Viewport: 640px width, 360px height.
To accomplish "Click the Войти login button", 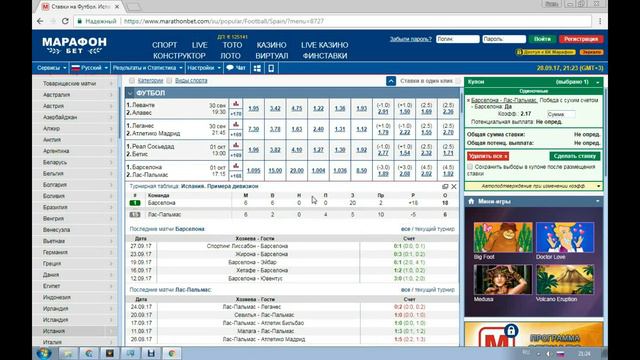I will (542, 39).
